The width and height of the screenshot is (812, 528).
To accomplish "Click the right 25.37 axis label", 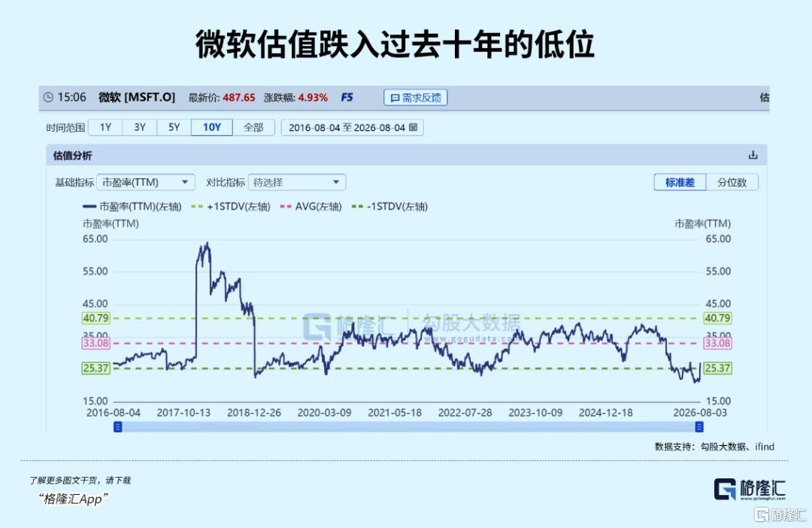I will coord(718,369).
